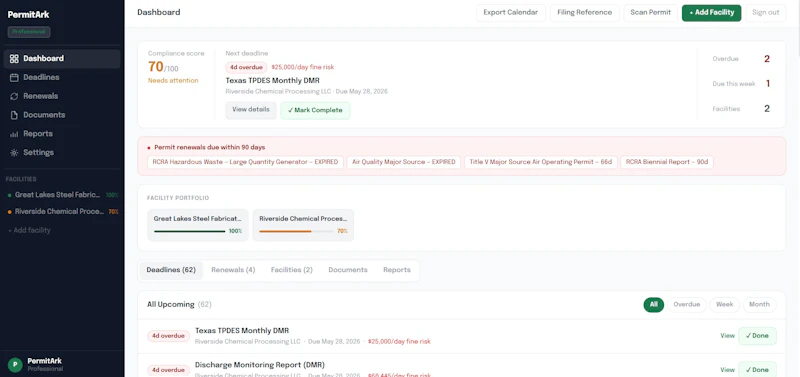The image size is (800, 377).
Task: Click Title V Major Source Air Operating Permit chip
Action: click(x=540, y=162)
